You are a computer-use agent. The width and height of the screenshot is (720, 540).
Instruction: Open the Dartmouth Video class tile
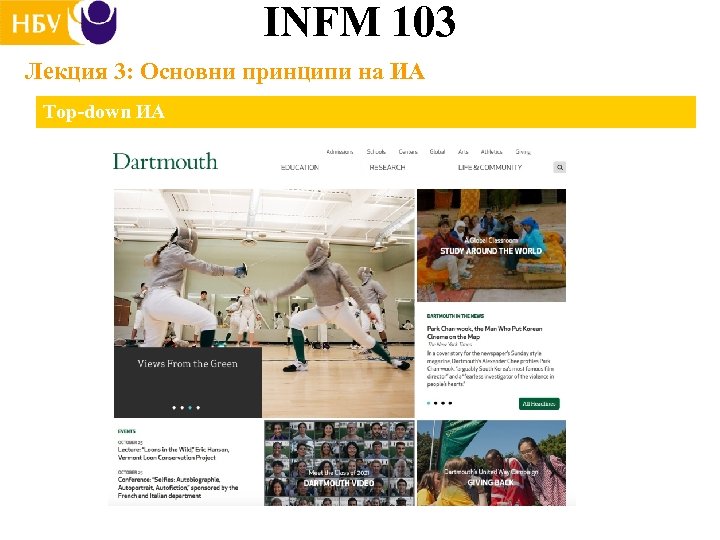[x=339, y=463]
